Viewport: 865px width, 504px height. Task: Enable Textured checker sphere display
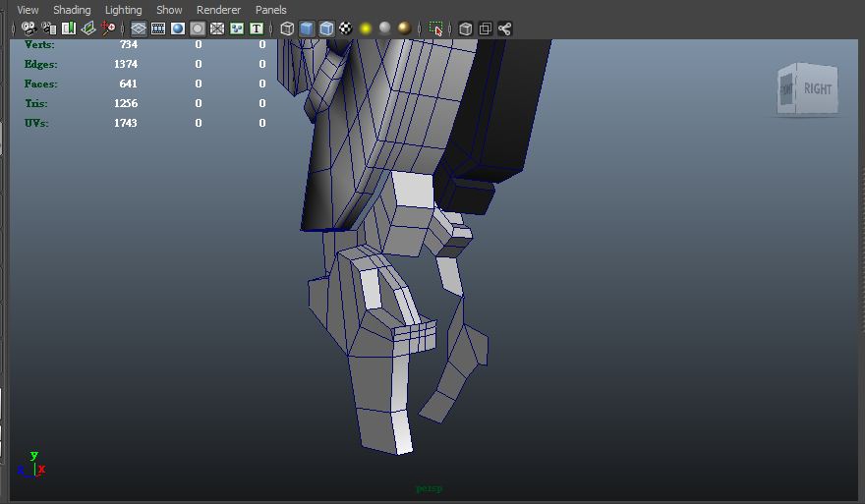(346, 28)
